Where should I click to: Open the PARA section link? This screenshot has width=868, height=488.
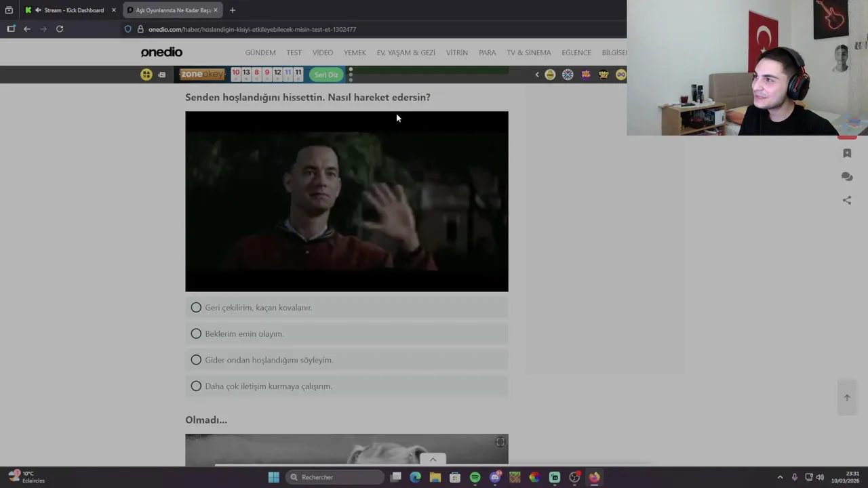click(x=488, y=52)
